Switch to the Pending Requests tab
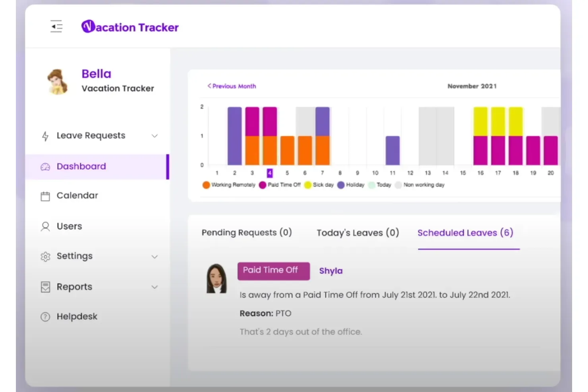This screenshot has height=392, width=588. 247,232
